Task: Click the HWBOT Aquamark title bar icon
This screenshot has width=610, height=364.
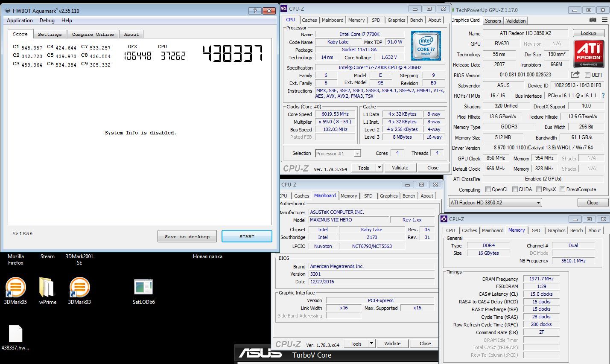Action: [x=8, y=11]
